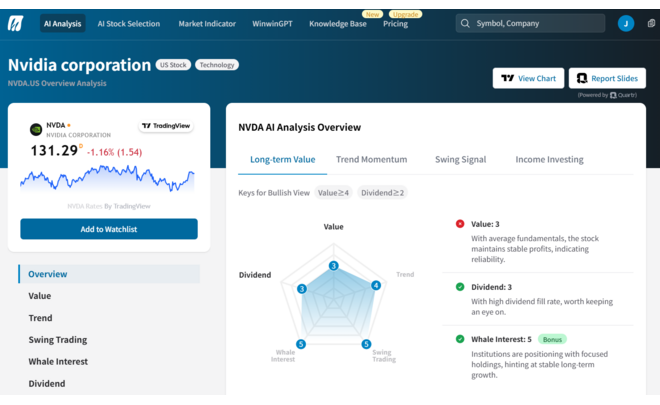The width and height of the screenshot is (660, 405).
Task: Click the Symbol, Company search field
Action: coord(539,23)
